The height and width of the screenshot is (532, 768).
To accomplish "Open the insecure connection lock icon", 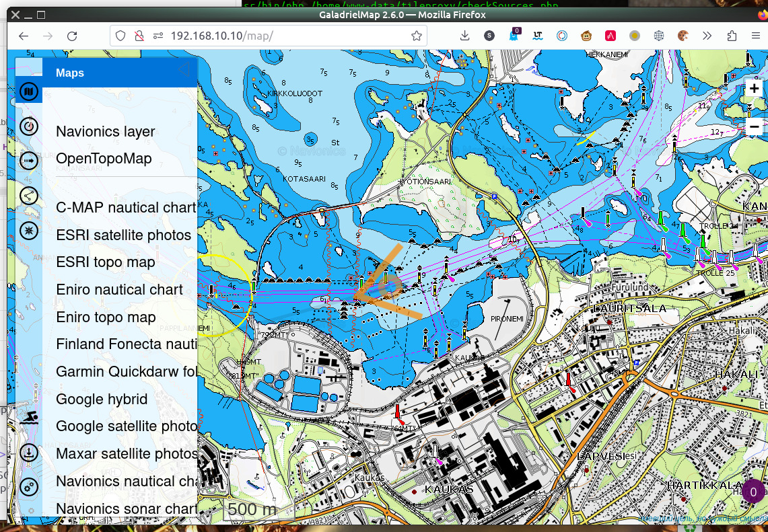I will (x=139, y=36).
